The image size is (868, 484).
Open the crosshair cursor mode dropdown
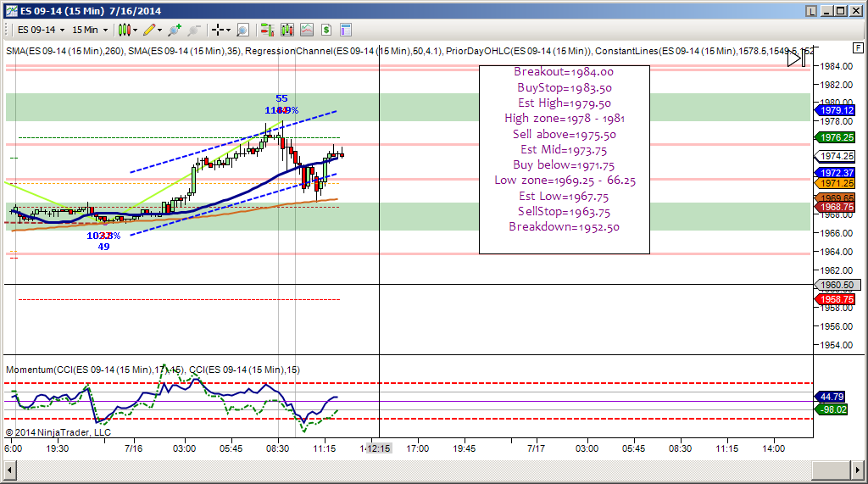point(221,30)
